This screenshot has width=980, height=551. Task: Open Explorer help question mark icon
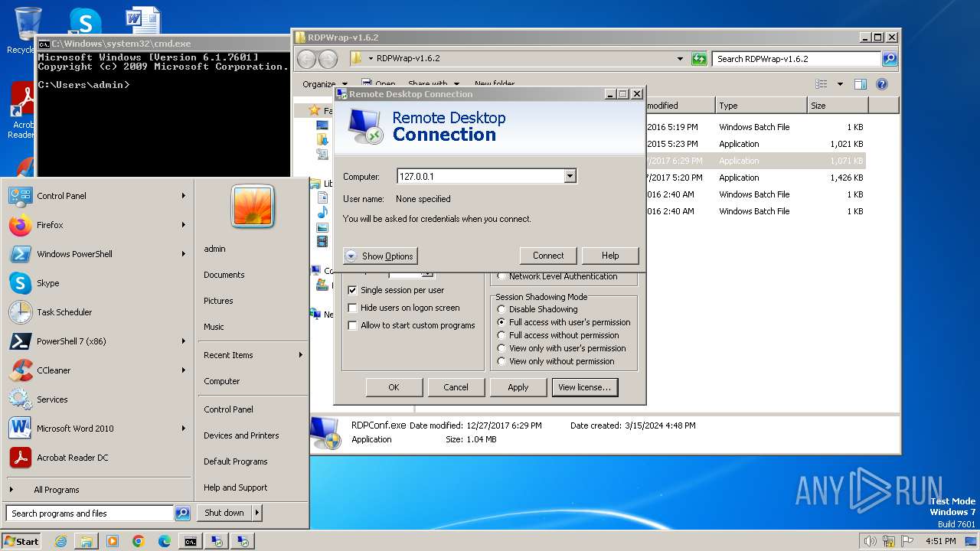pyautogui.click(x=882, y=84)
